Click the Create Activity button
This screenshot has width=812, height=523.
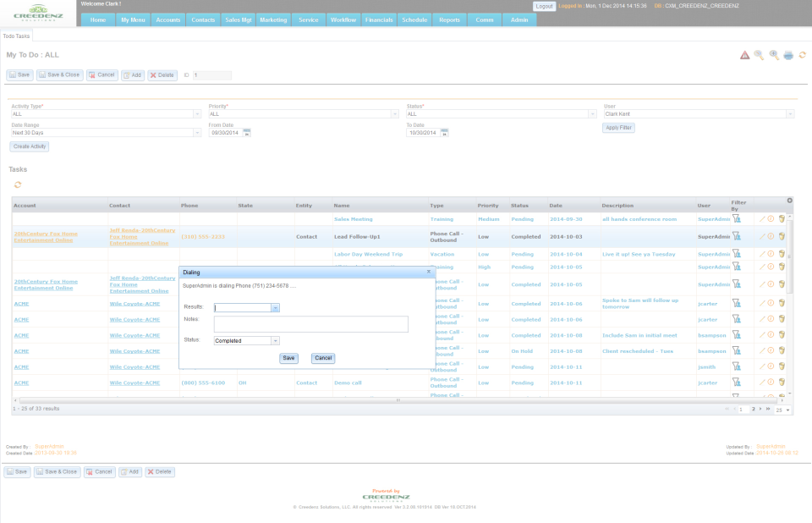30,146
